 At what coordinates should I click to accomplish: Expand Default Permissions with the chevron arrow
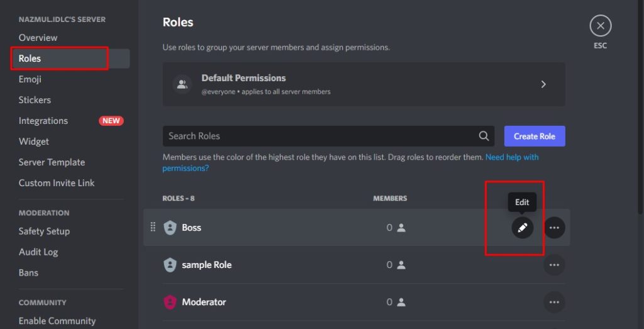[x=543, y=84]
